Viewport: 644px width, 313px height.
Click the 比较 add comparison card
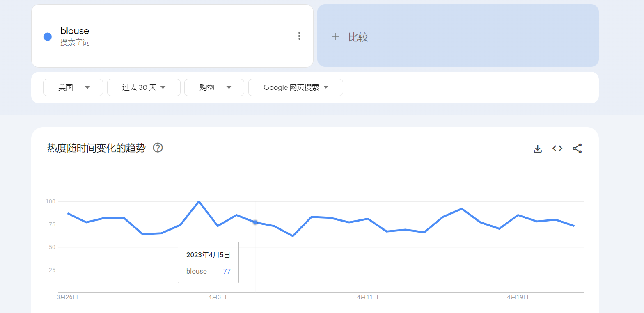458,36
